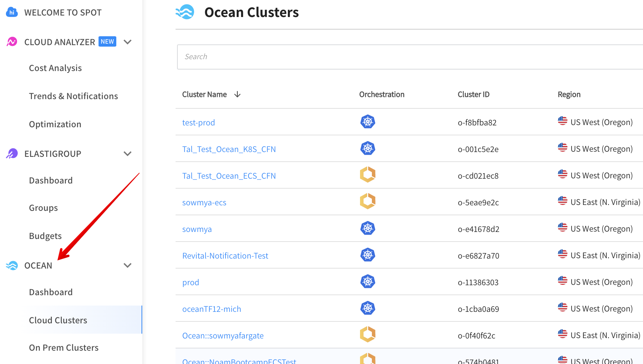Open the oceanTF12-mich cluster link

(211, 309)
